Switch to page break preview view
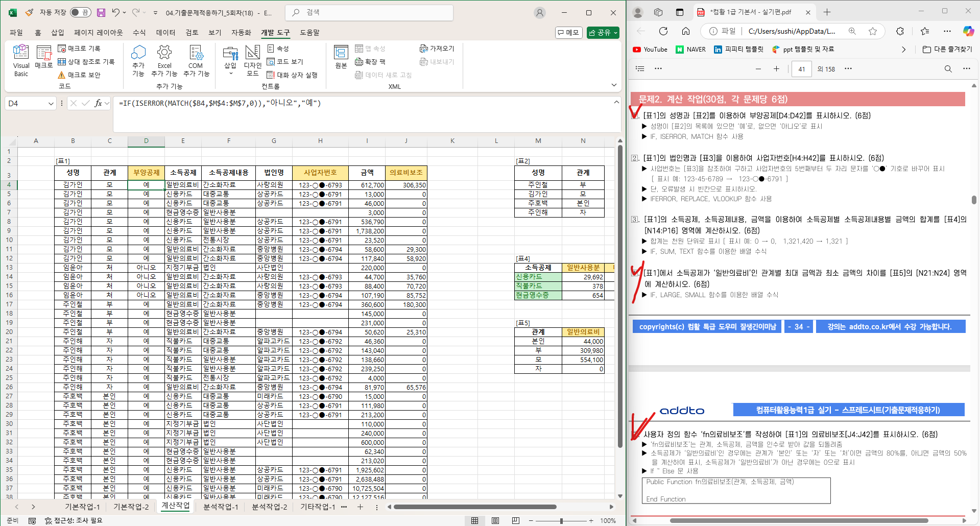 tap(515, 520)
